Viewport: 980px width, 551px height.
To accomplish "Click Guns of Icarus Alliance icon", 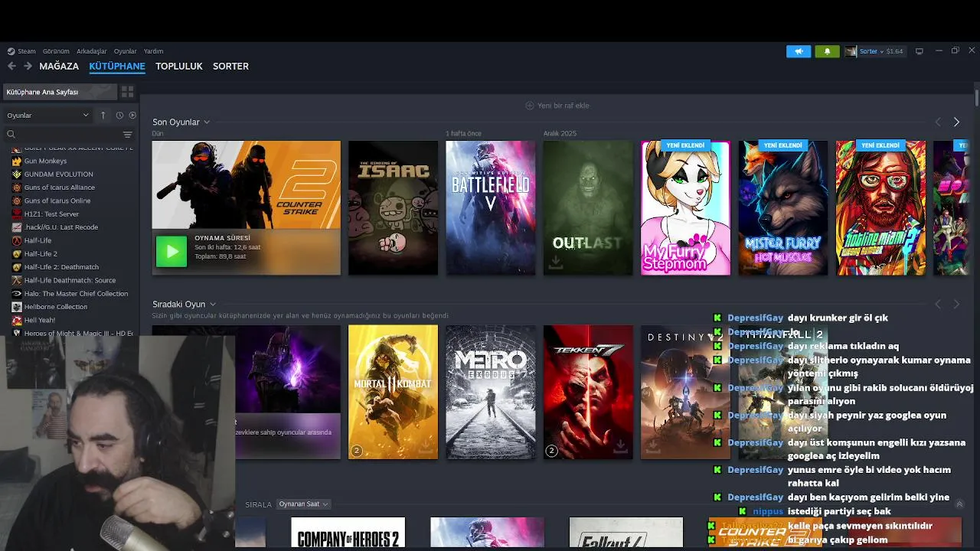I will point(17,187).
